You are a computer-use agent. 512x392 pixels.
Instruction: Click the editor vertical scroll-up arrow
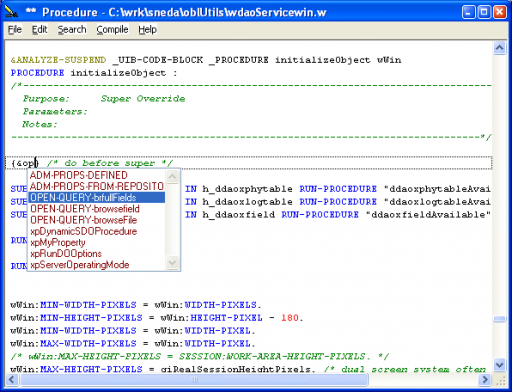tap(499, 48)
